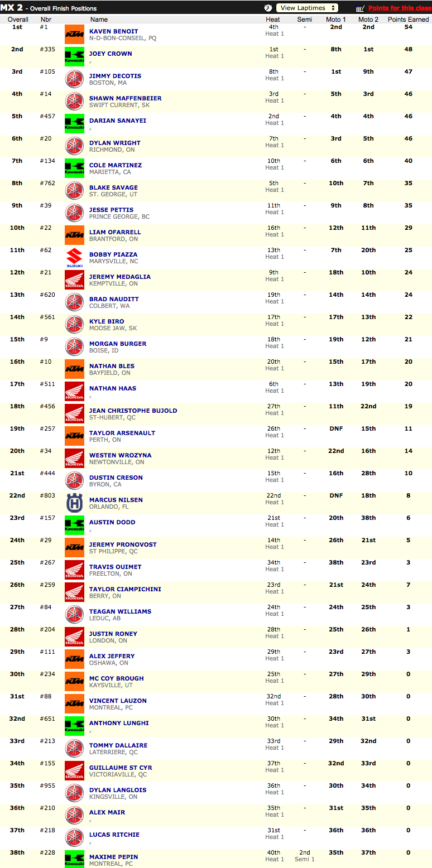Viewport: 432px width, 868px height.
Task: Open Shawn Maffenbeier's rider page
Action: 126,98
